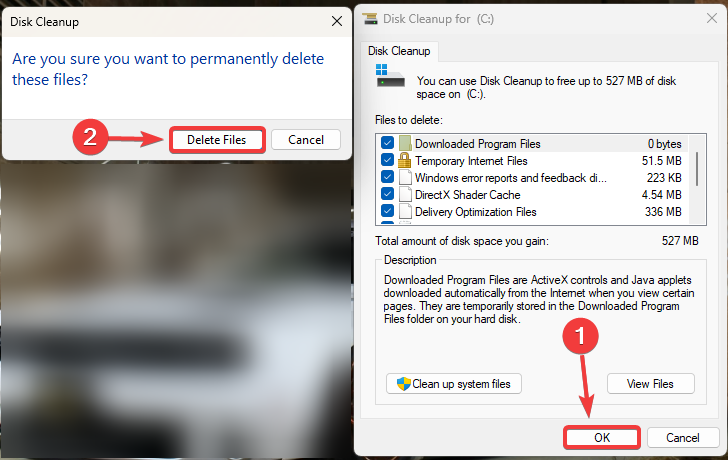Image resolution: width=728 pixels, height=460 pixels.
Task: Toggle Windows error reports and feedback checkbox
Action: 387,177
